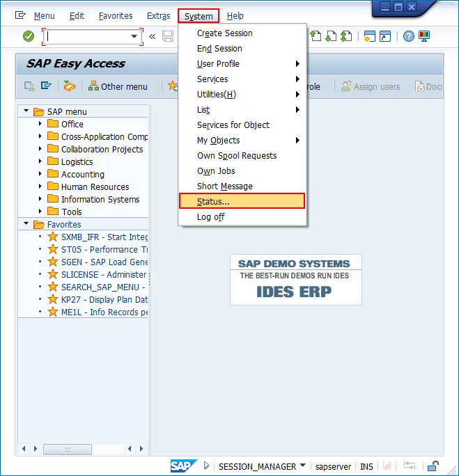459x476 pixels.
Task: Click the left scroll arrow under the tree
Action: (x=24, y=449)
